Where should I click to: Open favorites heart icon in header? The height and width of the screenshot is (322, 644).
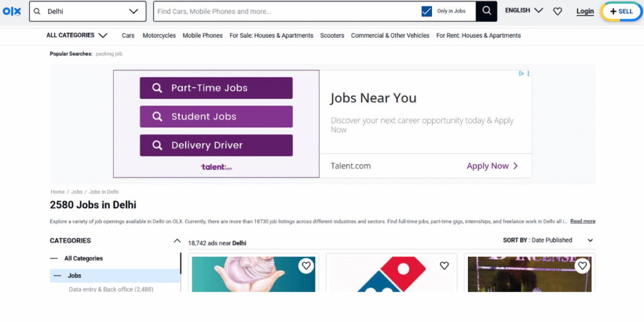click(557, 11)
